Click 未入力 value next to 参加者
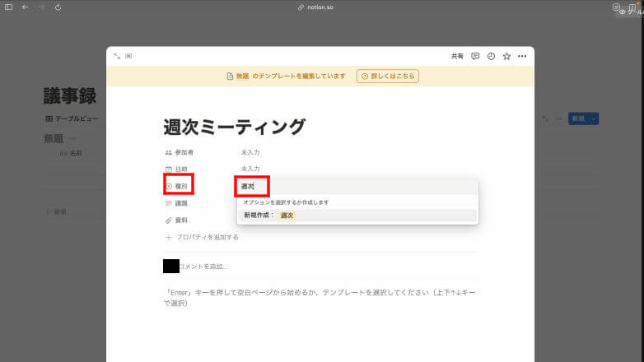Image resolution: width=644 pixels, height=362 pixels. (x=250, y=152)
